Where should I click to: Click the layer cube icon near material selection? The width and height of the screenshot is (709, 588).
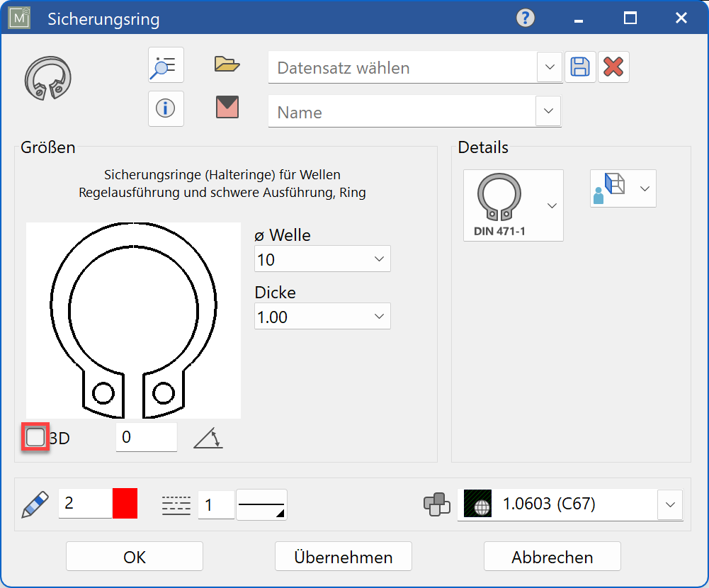[437, 504]
